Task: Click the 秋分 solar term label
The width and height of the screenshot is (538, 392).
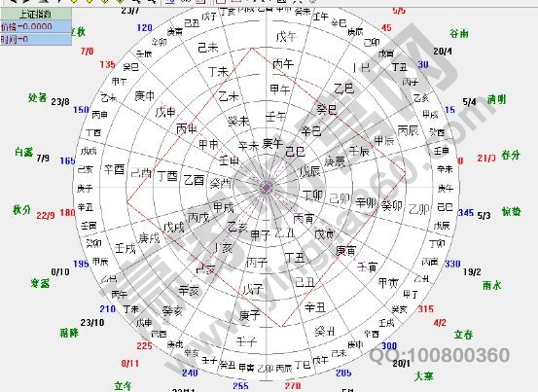Action: [x=22, y=210]
